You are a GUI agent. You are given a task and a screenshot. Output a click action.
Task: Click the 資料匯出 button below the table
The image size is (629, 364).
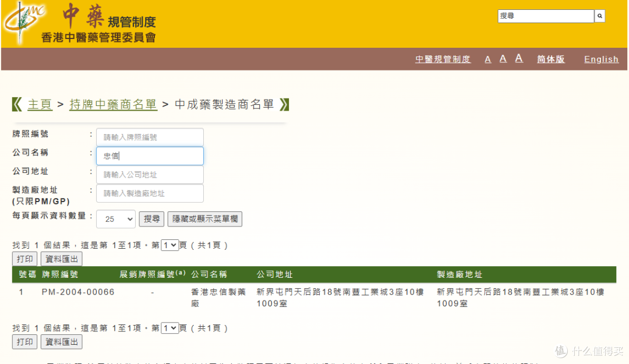coord(61,342)
